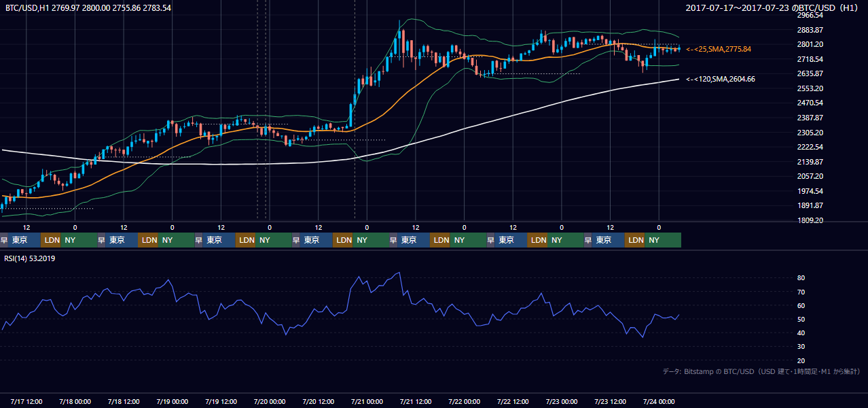Click the white 120 SMA label 2604.66

(721, 79)
